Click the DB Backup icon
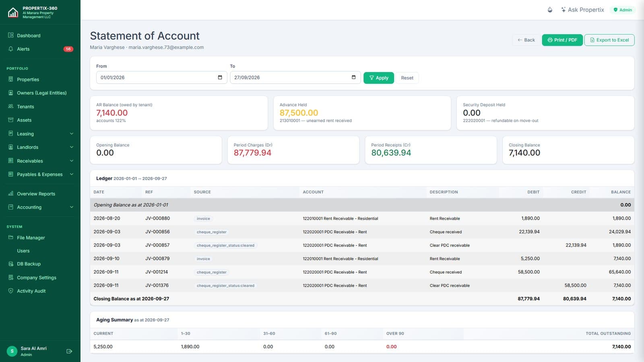 (11, 264)
